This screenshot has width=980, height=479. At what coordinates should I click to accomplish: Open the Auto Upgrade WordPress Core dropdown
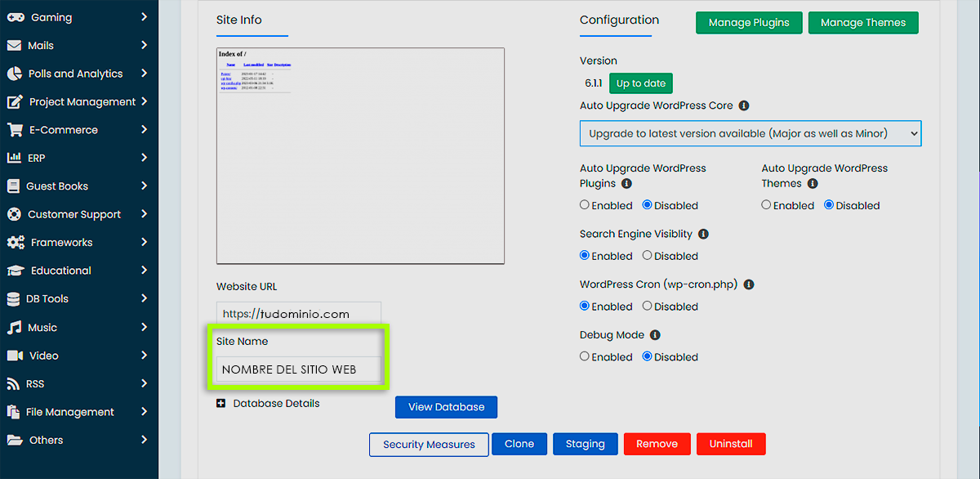click(750, 133)
